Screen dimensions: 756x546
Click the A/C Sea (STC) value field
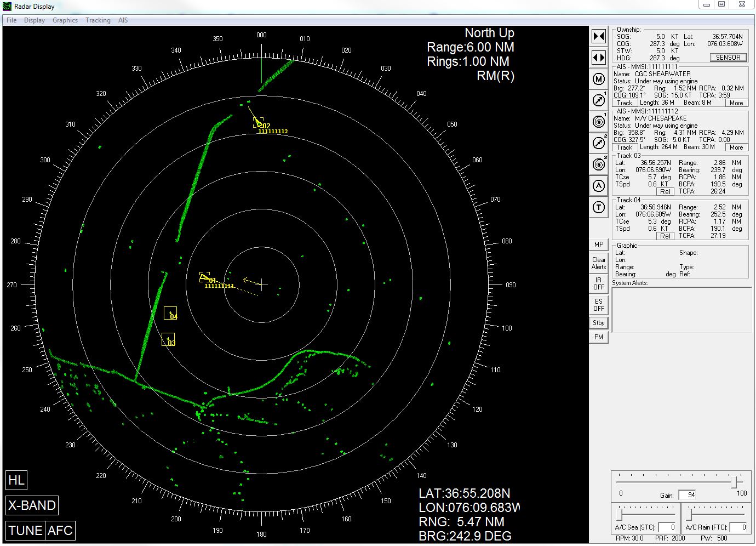(667, 527)
